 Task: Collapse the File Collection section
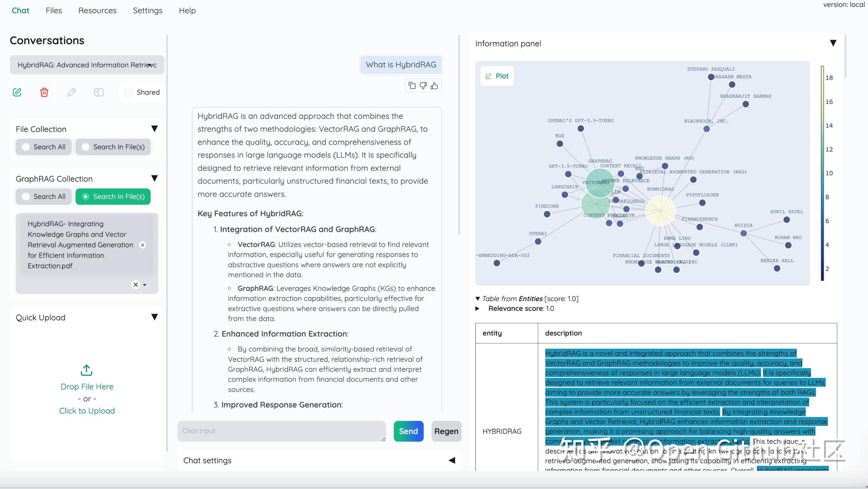coord(154,129)
